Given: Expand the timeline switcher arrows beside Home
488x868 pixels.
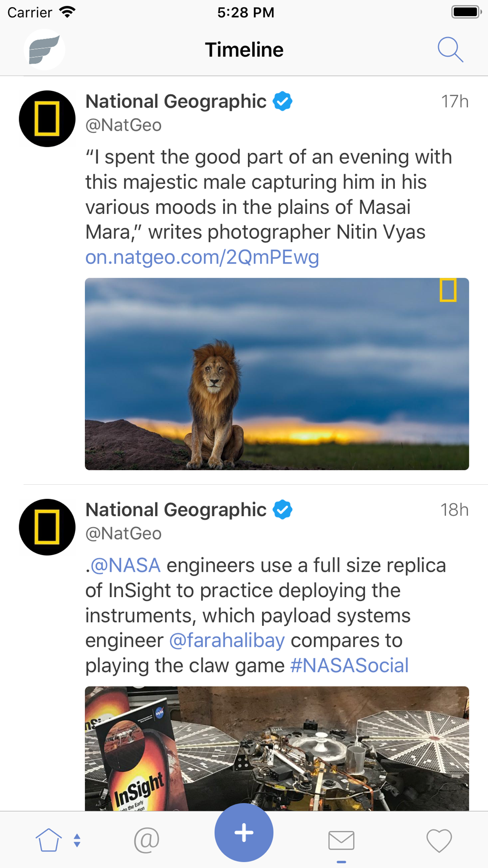Looking at the screenshot, I should (77, 840).
